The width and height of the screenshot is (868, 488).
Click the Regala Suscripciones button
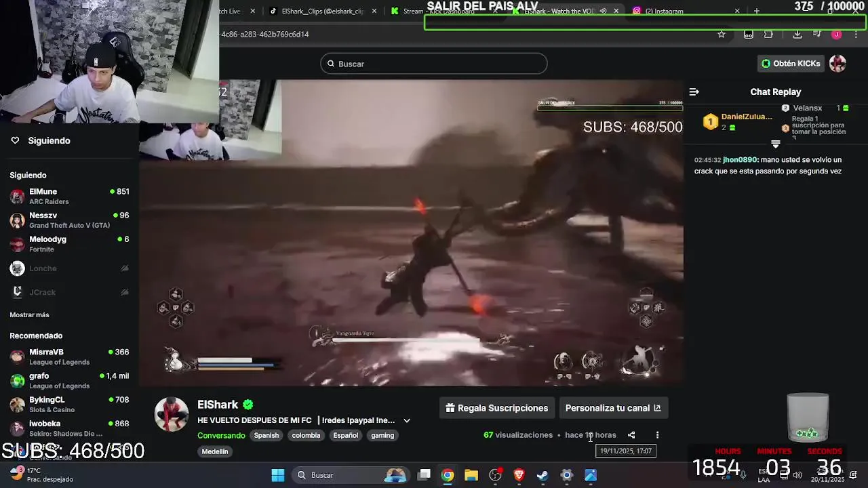(497, 408)
